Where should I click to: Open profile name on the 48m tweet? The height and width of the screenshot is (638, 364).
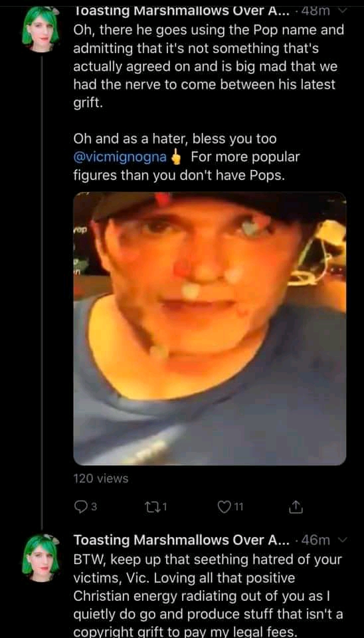[x=181, y=12]
